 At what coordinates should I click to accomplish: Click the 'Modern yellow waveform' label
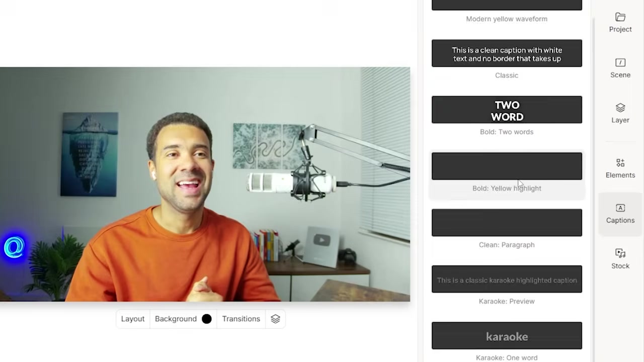(507, 19)
